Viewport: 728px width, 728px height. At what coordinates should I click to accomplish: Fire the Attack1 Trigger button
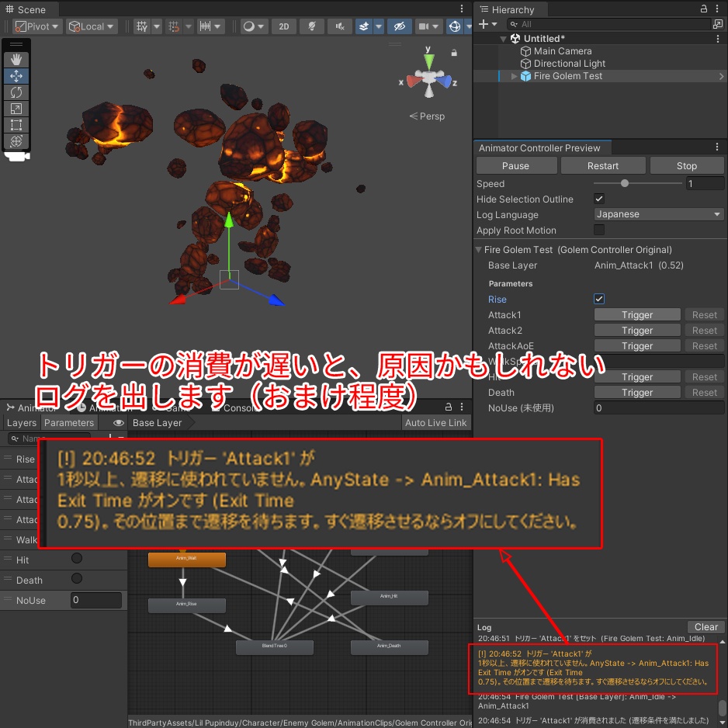(x=637, y=315)
